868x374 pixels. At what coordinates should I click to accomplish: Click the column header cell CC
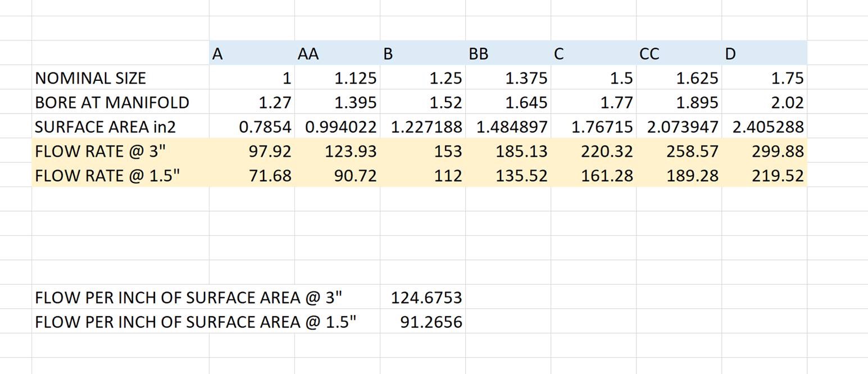pyautogui.click(x=679, y=54)
